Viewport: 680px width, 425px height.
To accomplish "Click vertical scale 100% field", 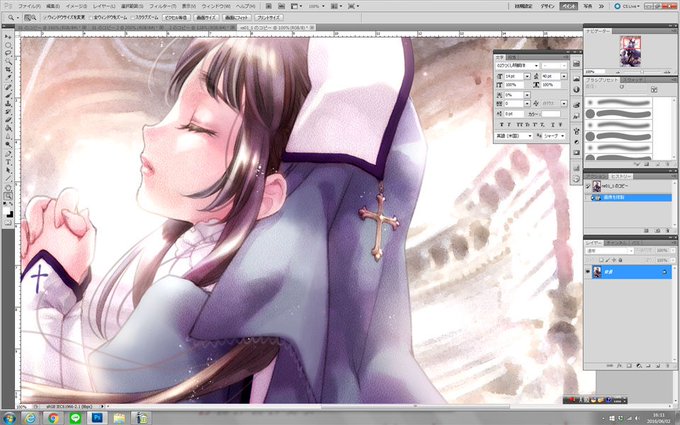I will (514, 85).
